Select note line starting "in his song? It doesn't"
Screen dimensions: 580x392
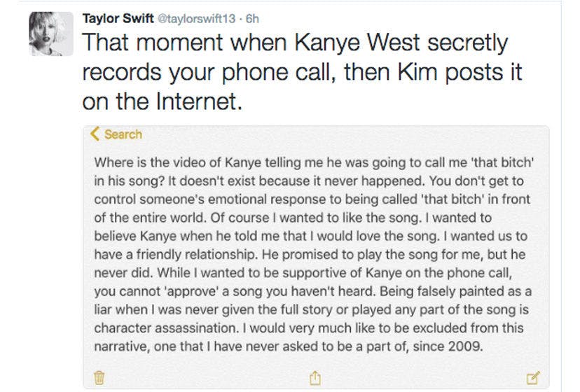point(308,181)
